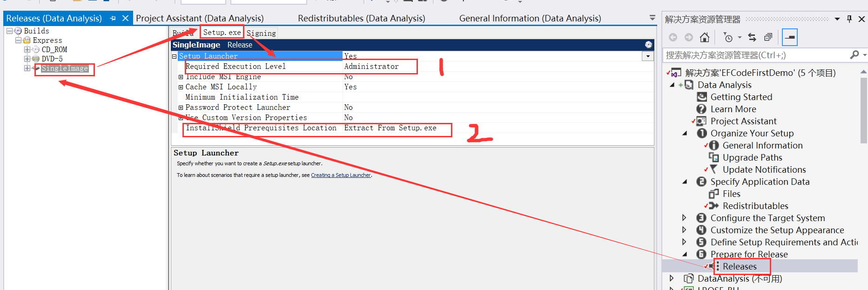
Task: Select the SingleImage build in tree
Action: (65, 68)
